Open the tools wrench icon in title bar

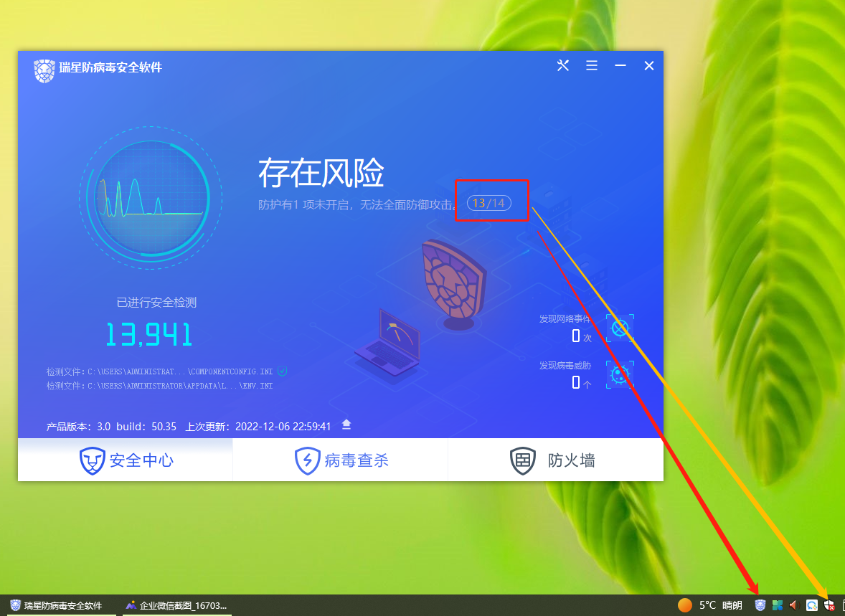(562, 66)
